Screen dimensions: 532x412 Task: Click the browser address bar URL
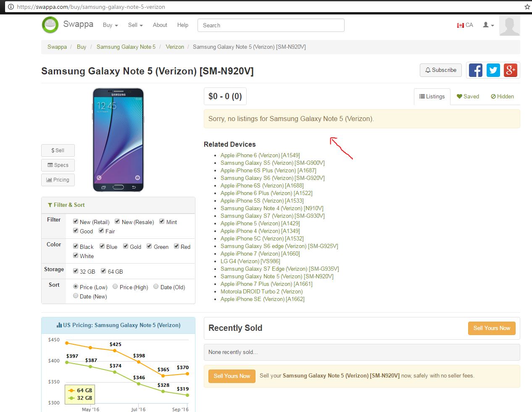point(91,7)
